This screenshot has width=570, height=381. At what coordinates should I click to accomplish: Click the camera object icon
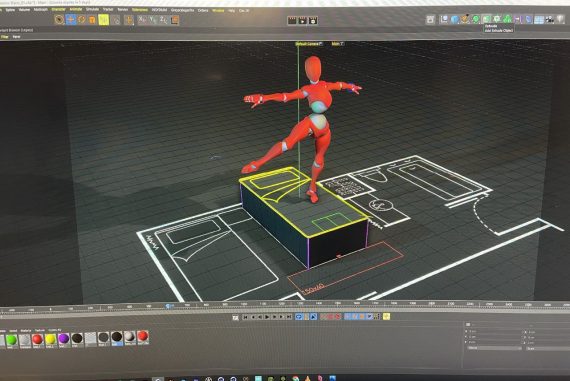pyautogui.click(x=550, y=20)
